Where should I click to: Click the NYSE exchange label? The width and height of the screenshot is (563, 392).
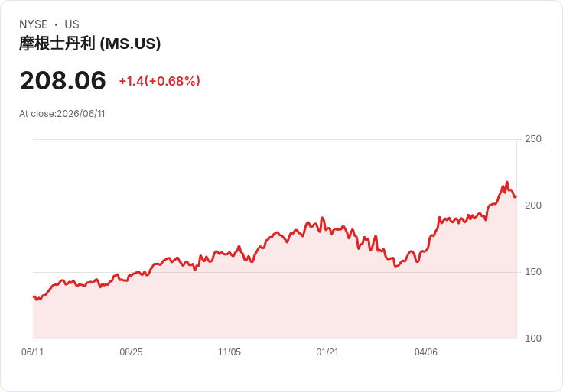pos(34,24)
